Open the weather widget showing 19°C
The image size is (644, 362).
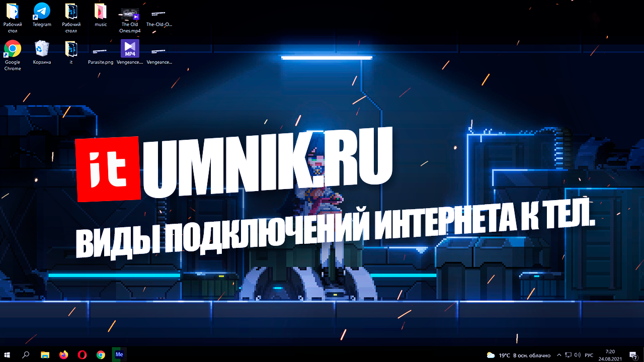518,355
